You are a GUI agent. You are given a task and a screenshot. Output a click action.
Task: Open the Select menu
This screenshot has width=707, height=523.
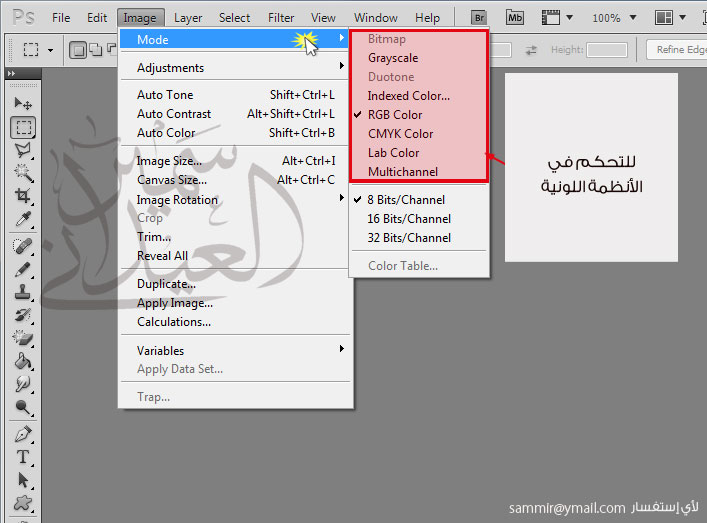tap(234, 18)
